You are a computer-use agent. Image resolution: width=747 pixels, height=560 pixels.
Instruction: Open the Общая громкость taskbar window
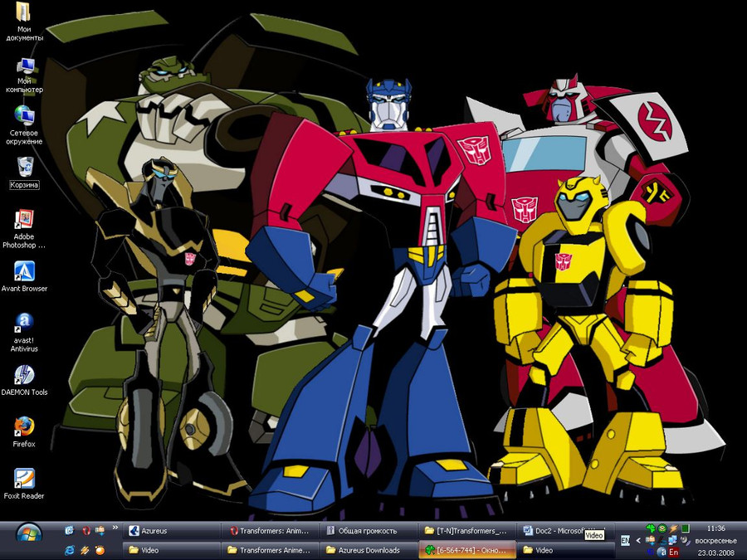click(369, 530)
